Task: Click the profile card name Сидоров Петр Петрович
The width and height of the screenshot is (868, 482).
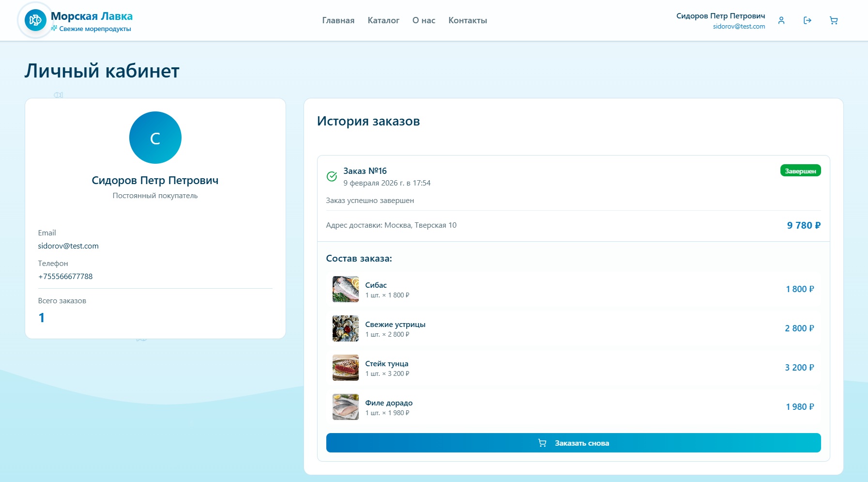Action: coord(155,180)
